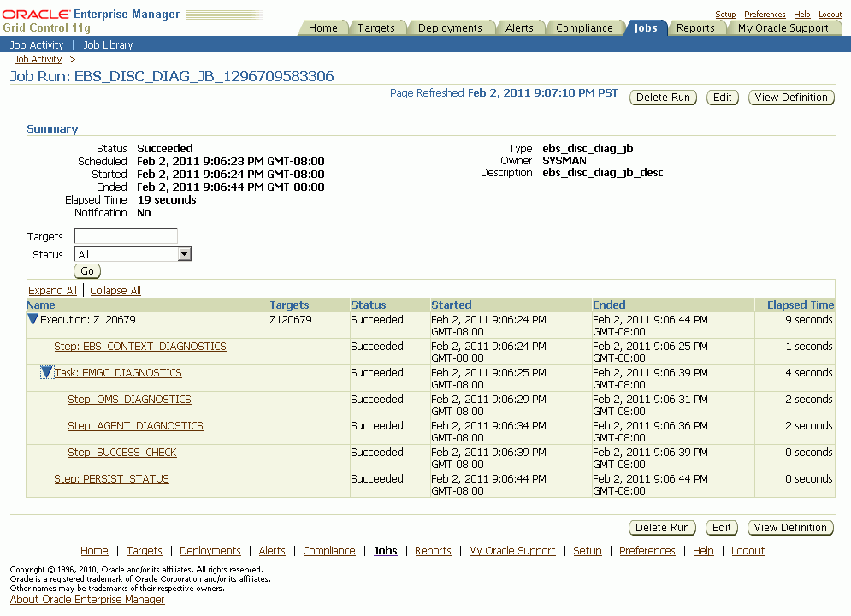Switch to the Targets tab
Viewport: 851px width, 616px height.
point(376,27)
